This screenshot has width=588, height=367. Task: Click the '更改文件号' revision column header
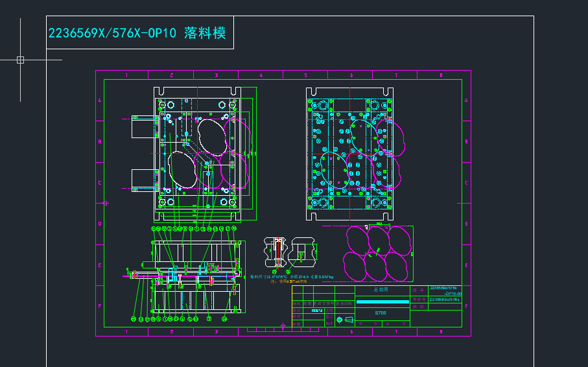pos(323,303)
